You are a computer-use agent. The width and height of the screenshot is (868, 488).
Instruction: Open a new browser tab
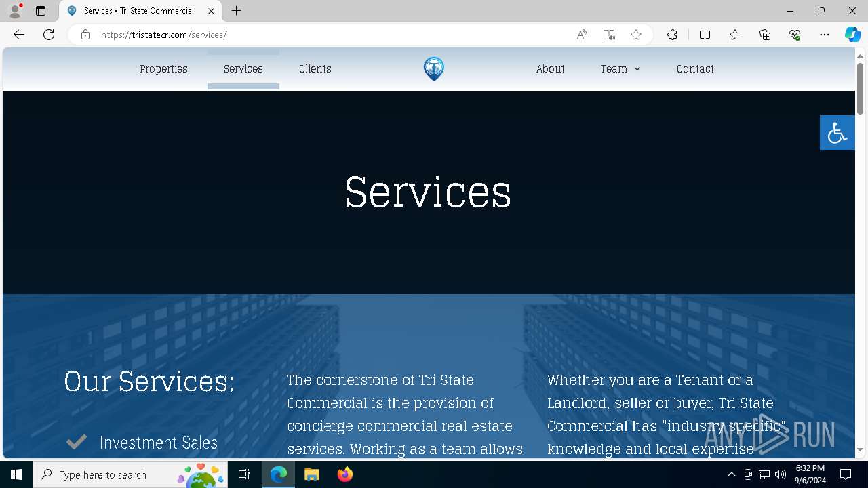pos(236,11)
